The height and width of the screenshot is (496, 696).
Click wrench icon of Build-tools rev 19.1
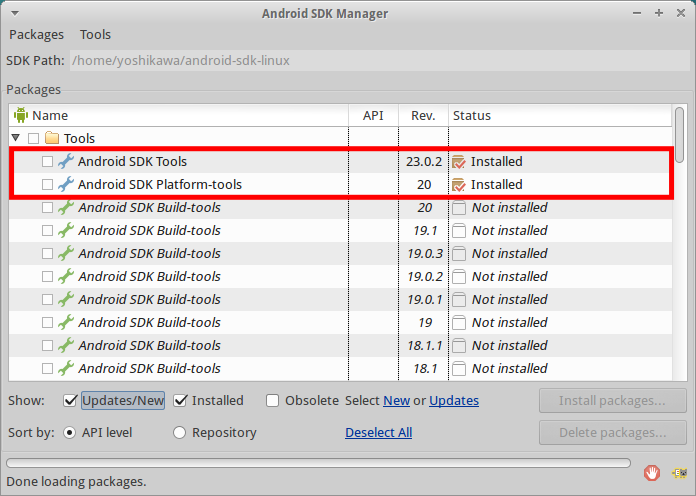click(x=66, y=230)
